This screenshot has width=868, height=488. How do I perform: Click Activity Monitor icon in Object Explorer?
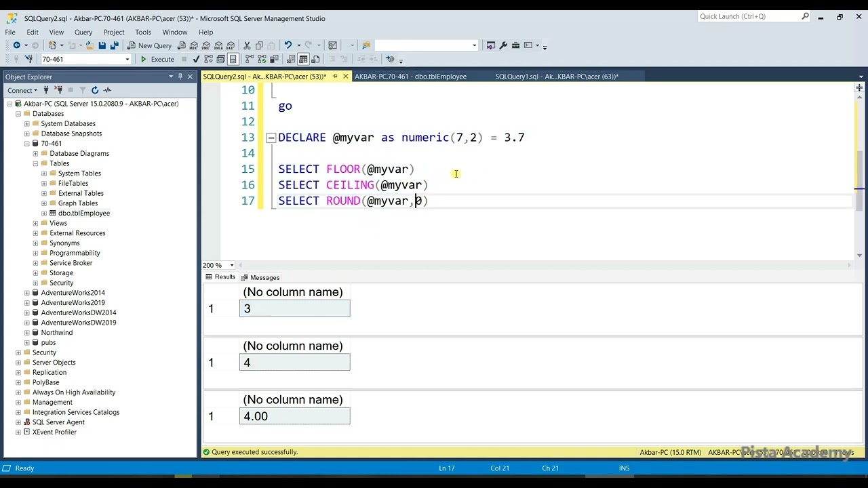(107, 90)
